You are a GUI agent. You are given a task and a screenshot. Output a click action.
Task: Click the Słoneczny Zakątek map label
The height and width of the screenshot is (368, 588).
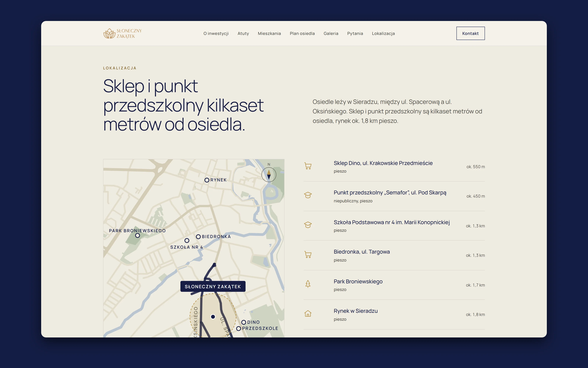[x=213, y=286]
